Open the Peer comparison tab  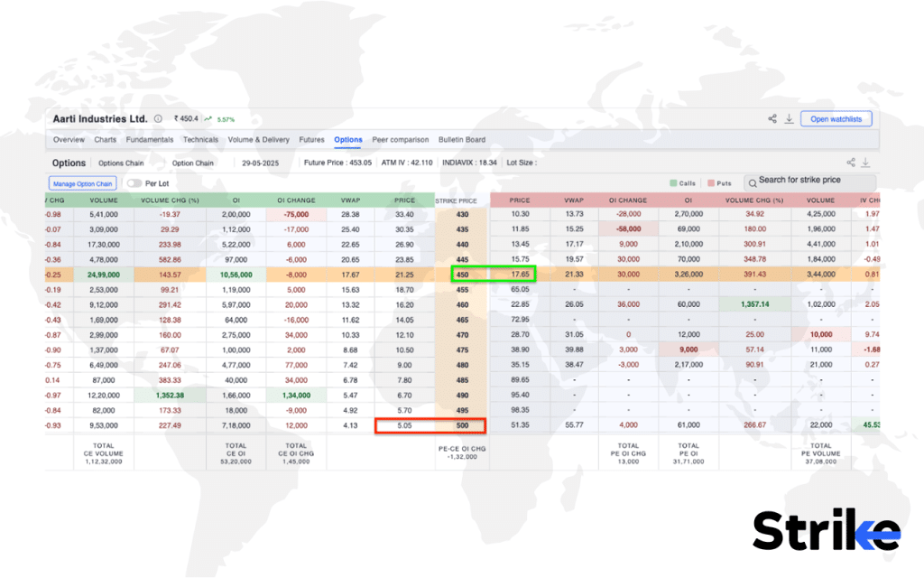click(x=400, y=140)
